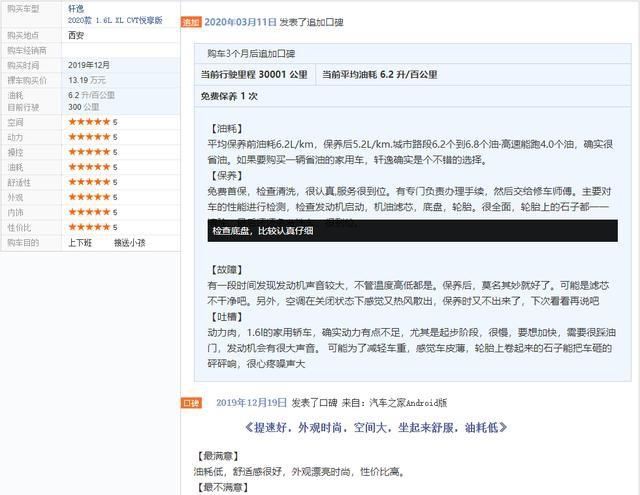This screenshot has height=495, width=640.
Task: Click the text 来自：汽车之家Android版
Action: click(x=394, y=403)
